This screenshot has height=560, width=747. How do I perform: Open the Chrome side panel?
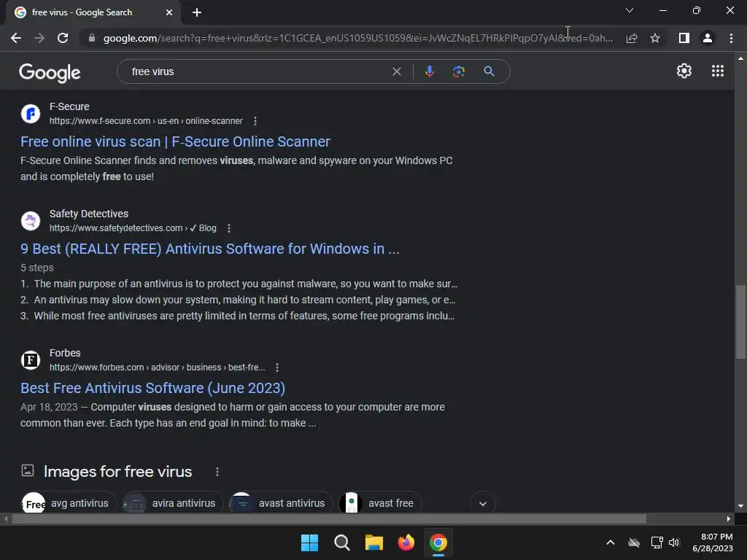coord(684,38)
